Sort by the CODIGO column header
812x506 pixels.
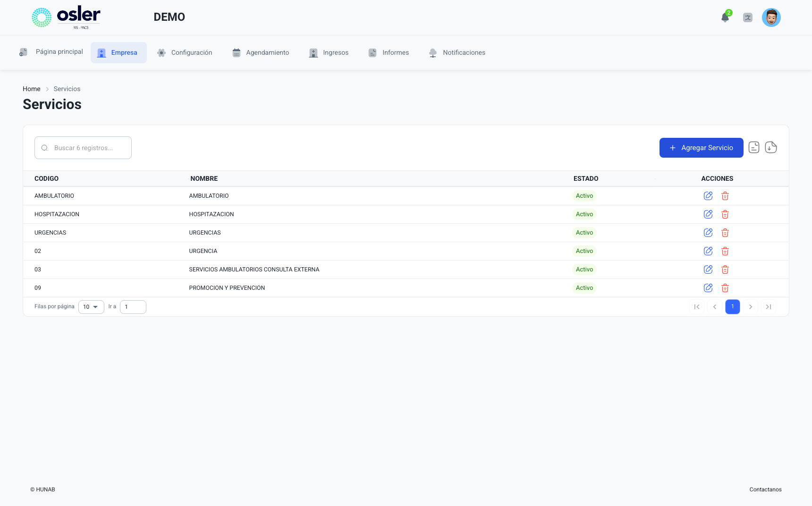pos(47,178)
